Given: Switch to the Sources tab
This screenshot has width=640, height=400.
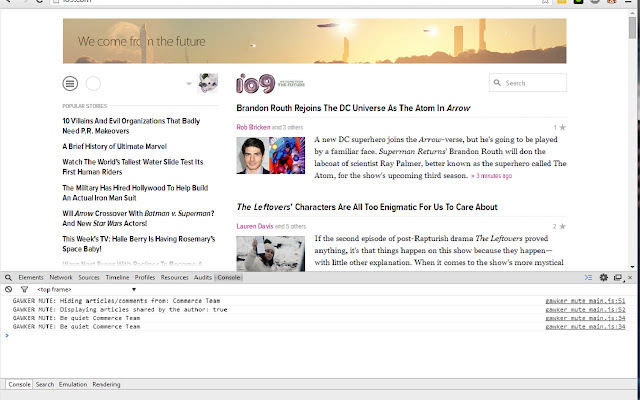Looking at the screenshot, I should tap(89, 278).
